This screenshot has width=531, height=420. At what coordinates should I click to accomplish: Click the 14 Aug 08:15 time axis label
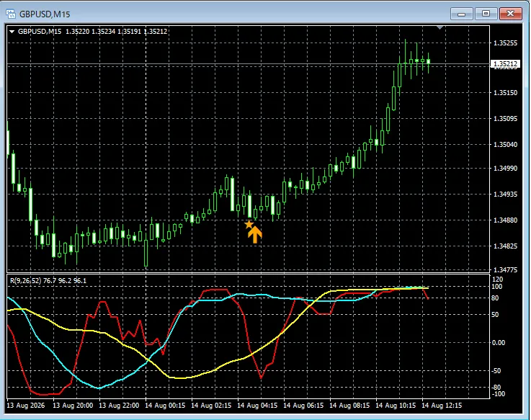(349, 406)
